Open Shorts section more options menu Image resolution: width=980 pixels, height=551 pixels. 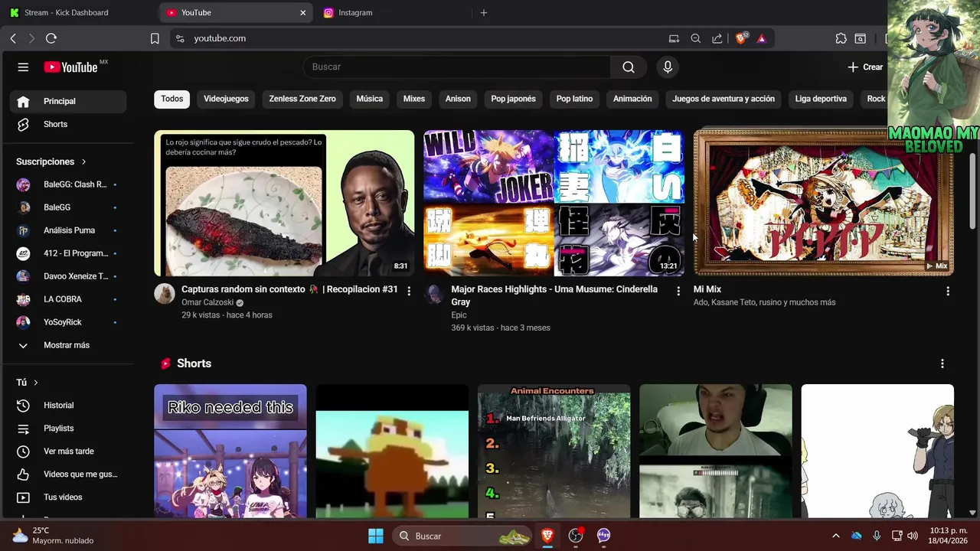pos(942,364)
